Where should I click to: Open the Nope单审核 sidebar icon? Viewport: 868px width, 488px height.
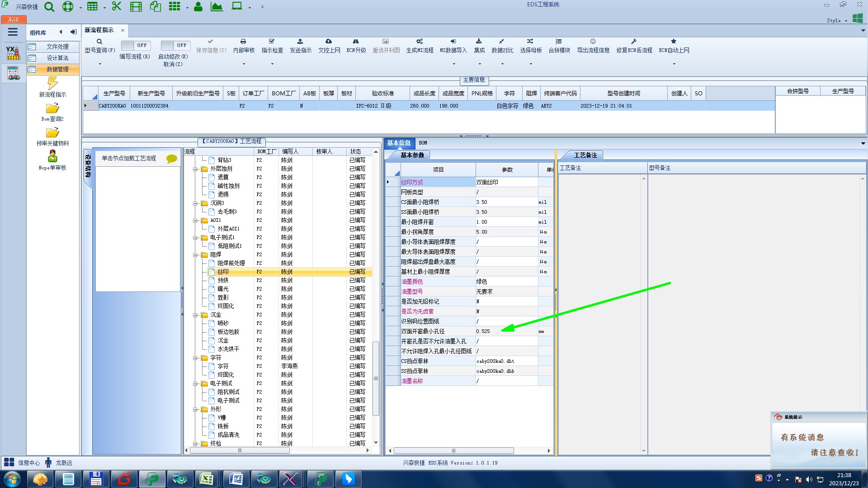coord(52,157)
